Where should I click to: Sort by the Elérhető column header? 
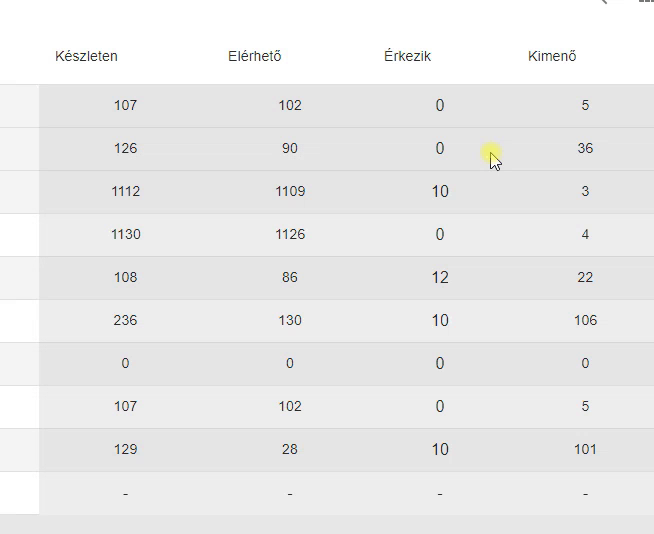click(x=254, y=56)
